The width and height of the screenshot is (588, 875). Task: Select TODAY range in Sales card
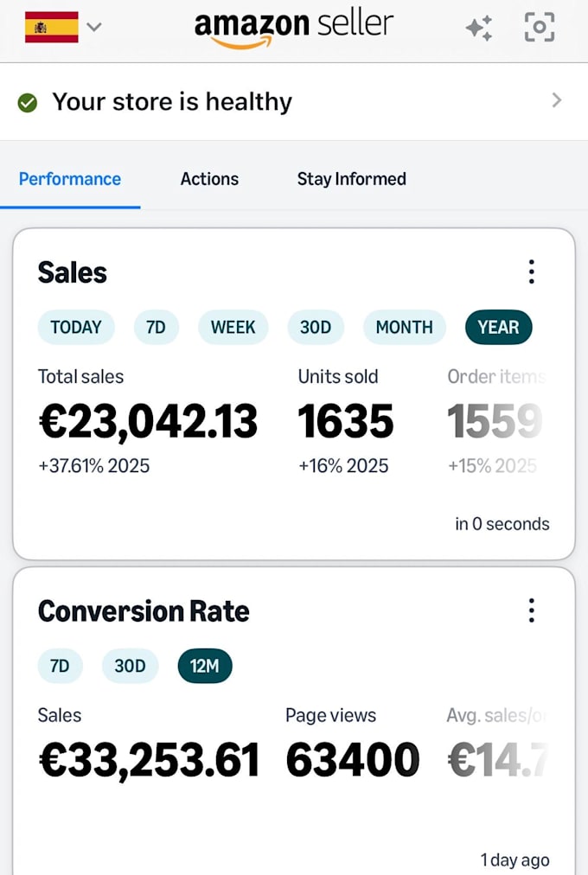[x=76, y=327]
